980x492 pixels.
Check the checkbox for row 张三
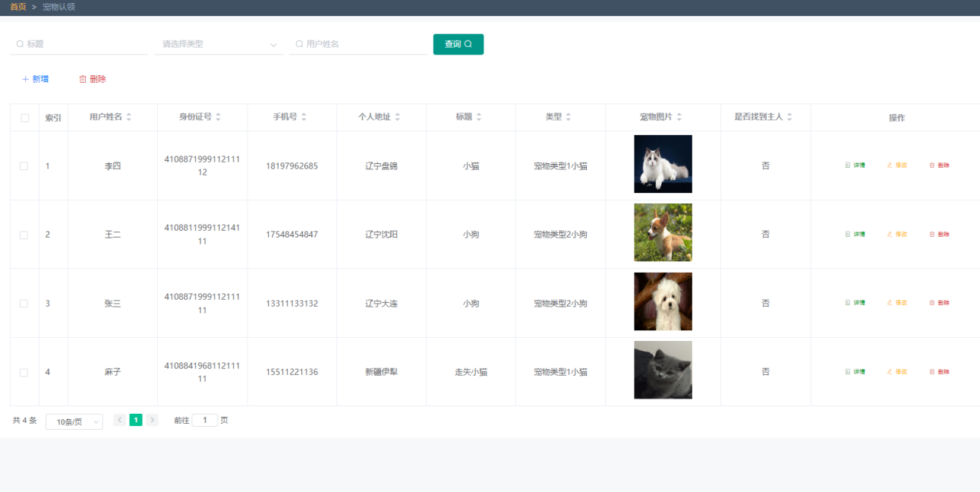[24, 303]
